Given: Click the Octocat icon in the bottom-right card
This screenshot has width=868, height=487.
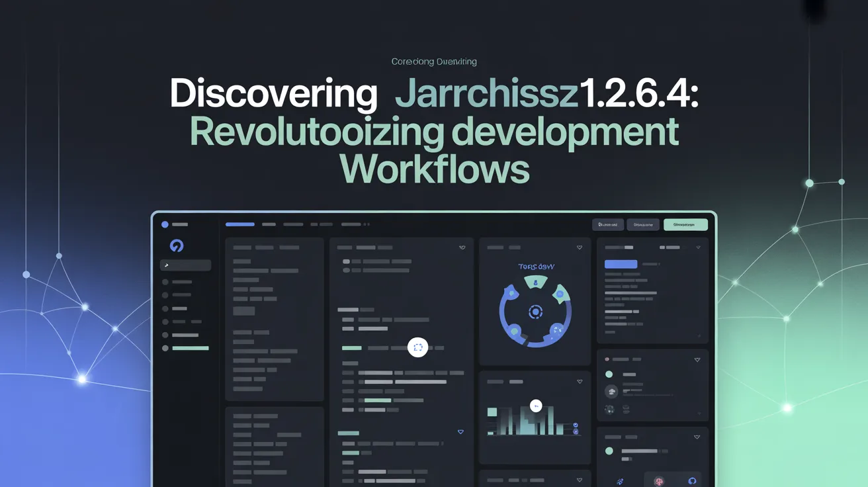Looking at the screenshot, I should click(693, 480).
